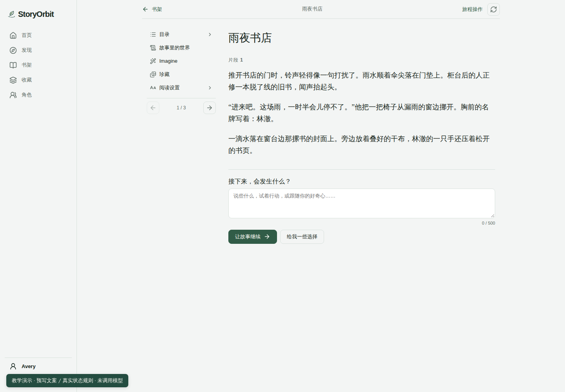Click the 发现 compass icon
565x392 pixels.
pos(13,50)
